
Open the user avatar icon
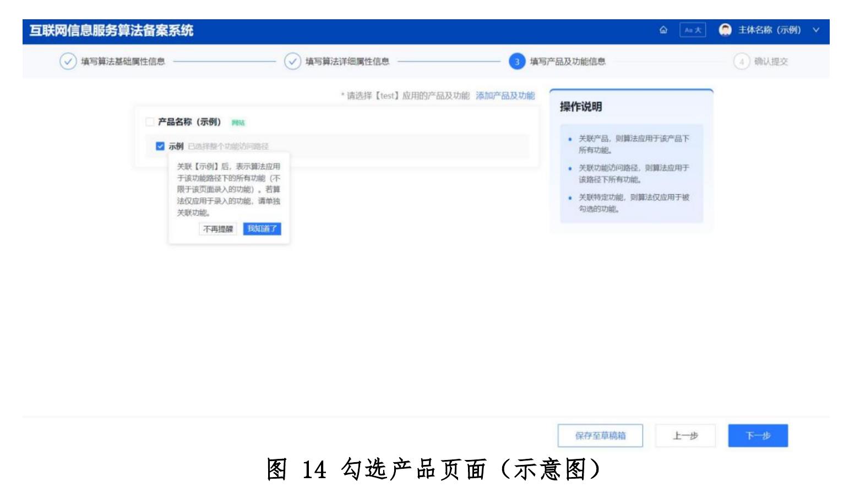click(x=725, y=30)
